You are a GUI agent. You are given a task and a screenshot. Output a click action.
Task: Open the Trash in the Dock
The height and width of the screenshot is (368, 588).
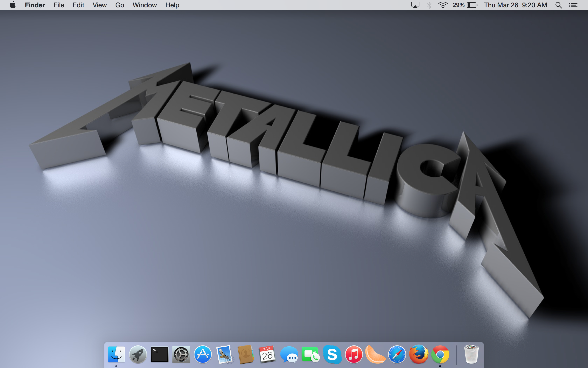[471, 354]
